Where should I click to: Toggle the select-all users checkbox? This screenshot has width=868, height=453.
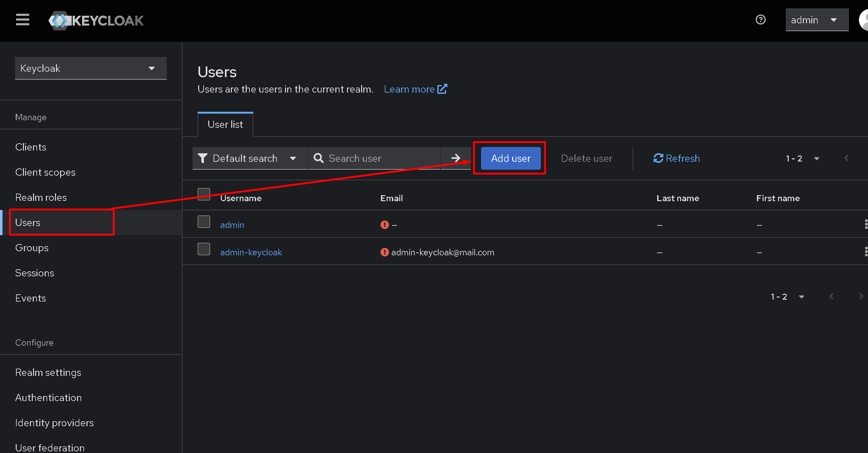pos(204,194)
